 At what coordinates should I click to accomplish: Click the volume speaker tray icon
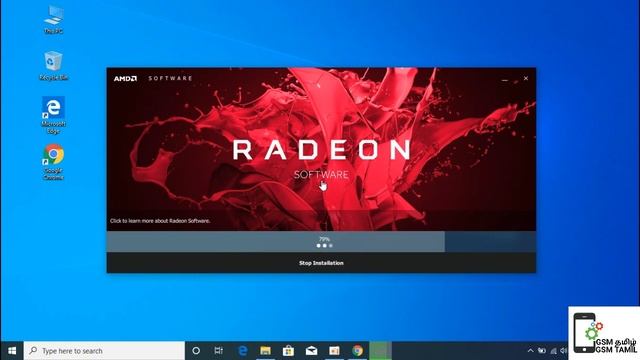pyautogui.click(x=564, y=351)
